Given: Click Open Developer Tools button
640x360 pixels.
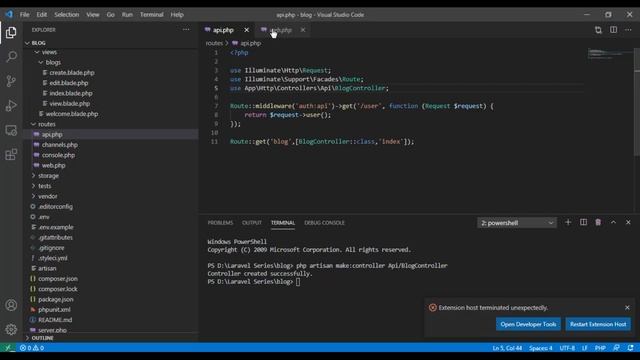Looking at the screenshot, I should [528, 324].
